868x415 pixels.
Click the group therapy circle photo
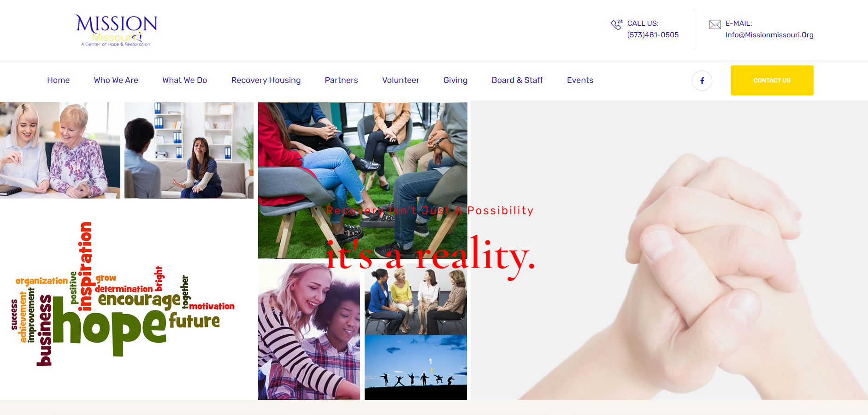pos(363,181)
